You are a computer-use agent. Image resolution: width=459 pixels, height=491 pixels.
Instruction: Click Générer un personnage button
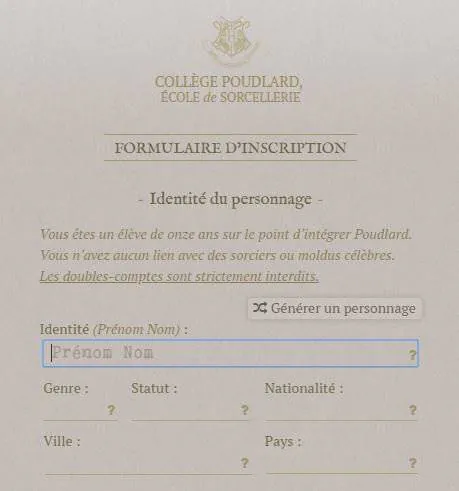pos(334,308)
